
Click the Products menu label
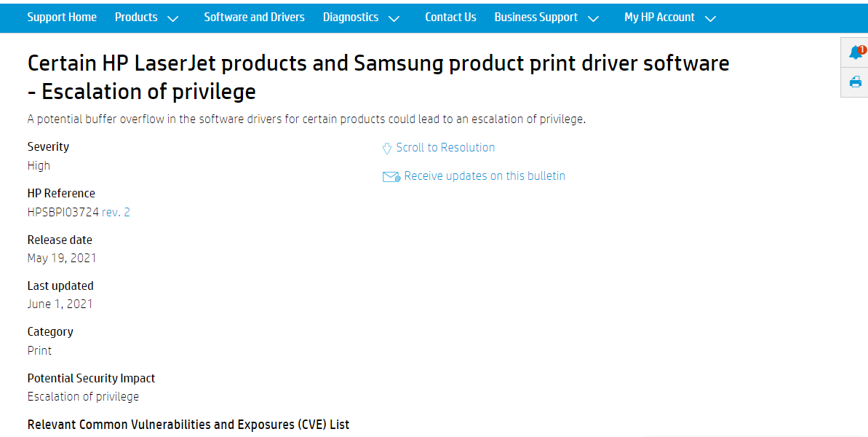pyautogui.click(x=136, y=17)
